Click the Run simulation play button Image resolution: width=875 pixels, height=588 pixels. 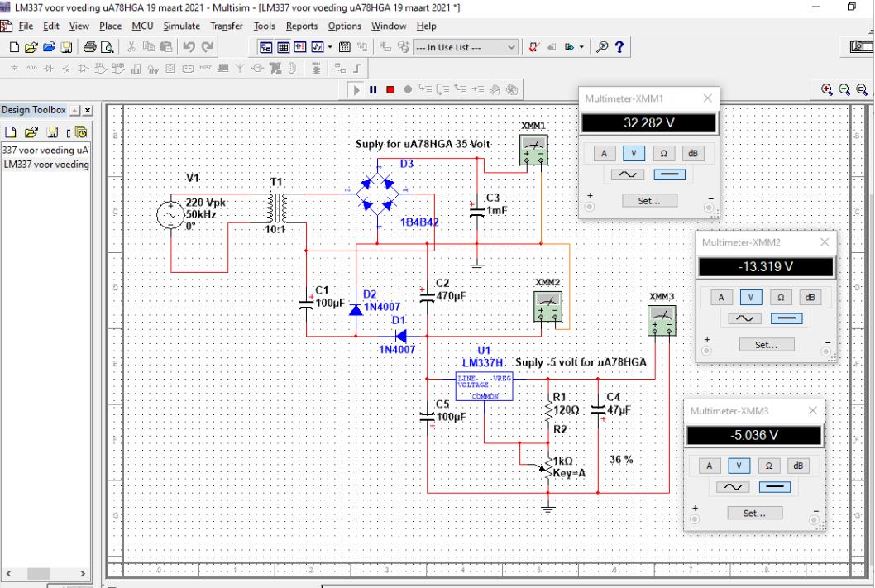pos(356,90)
